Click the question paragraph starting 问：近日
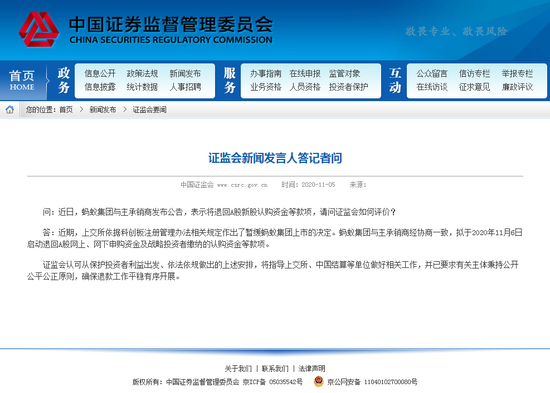 click(x=219, y=212)
